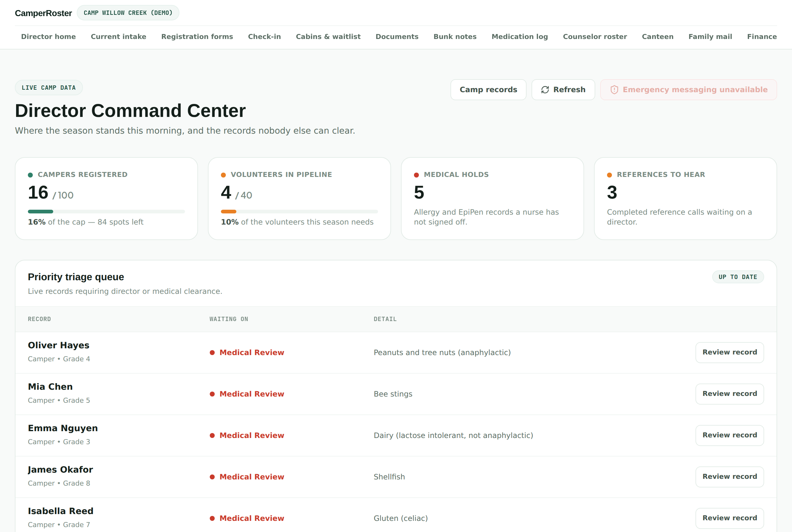Click the LIVE CAMP DATA badge

coord(49,88)
